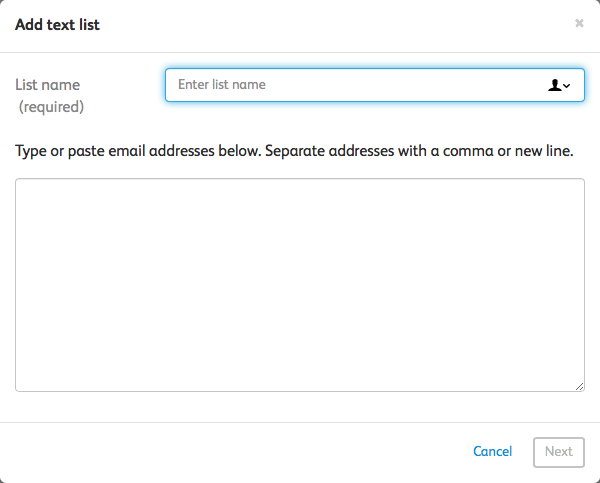Focus the Enter list name field

point(350,85)
